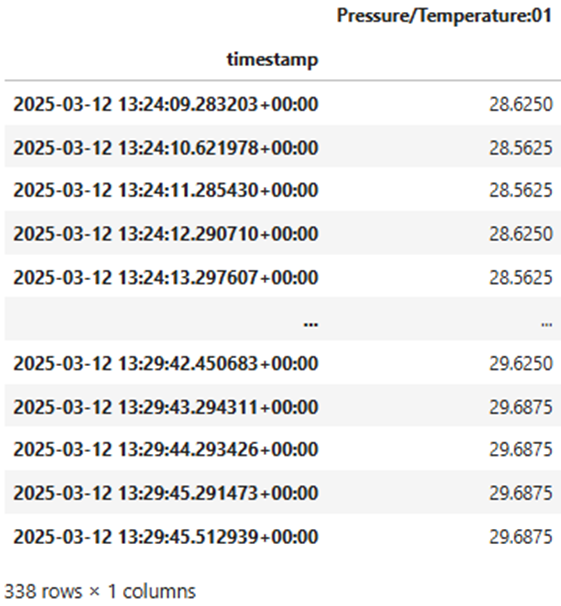
Task: Click 29.6875 value at 13:29:43
Action: click(x=521, y=407)
